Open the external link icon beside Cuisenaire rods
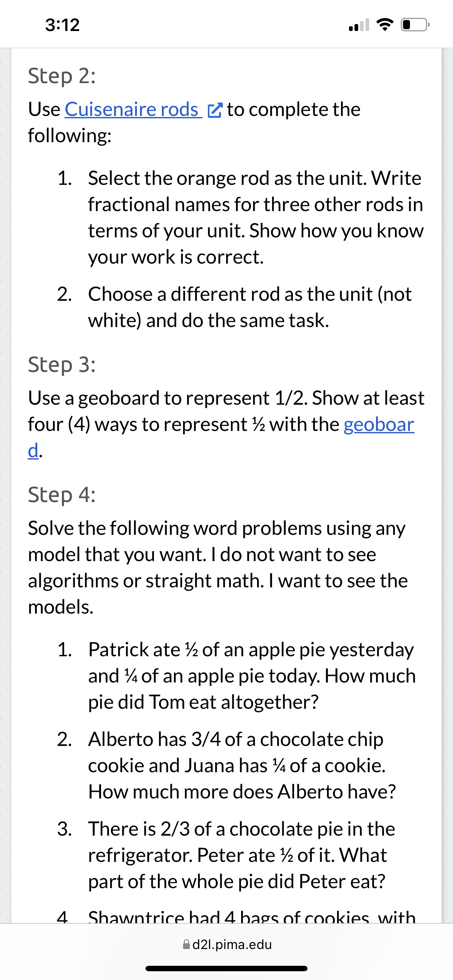This screenshot has height=980, width=453. 216,110
